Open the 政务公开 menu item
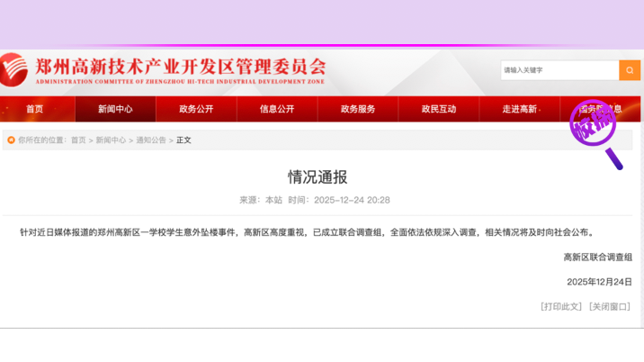Viewport: 644px width, 362px height. (196, 109)
